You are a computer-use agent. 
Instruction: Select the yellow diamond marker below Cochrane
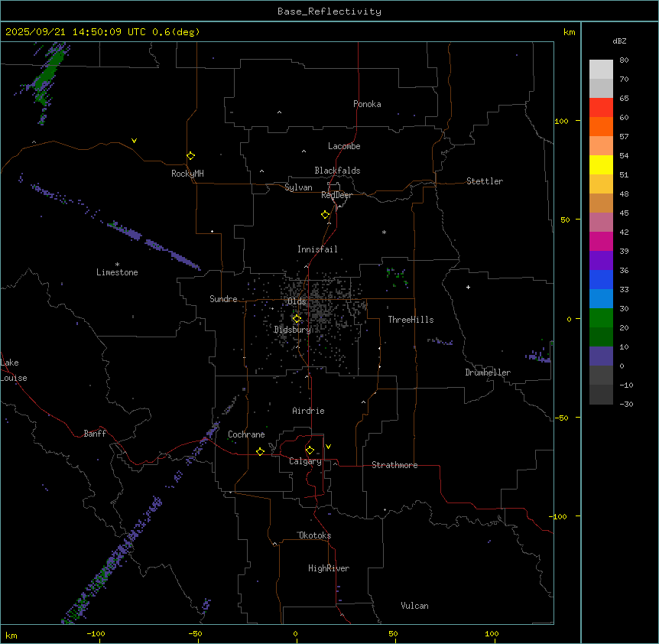260,451
